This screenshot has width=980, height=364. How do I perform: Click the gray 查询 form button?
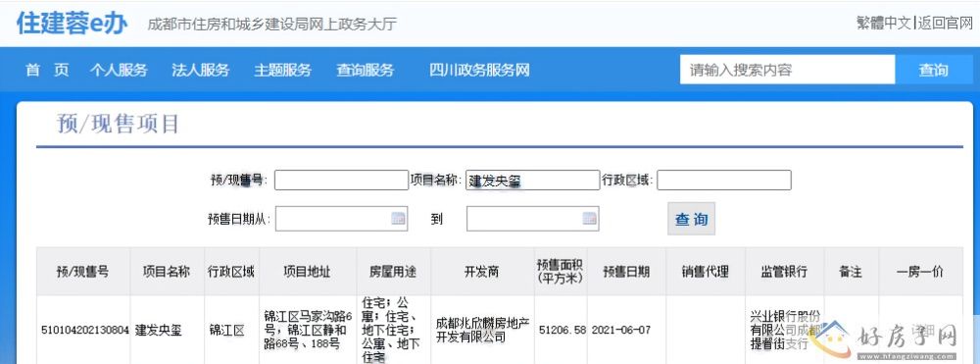pos(691,219)
